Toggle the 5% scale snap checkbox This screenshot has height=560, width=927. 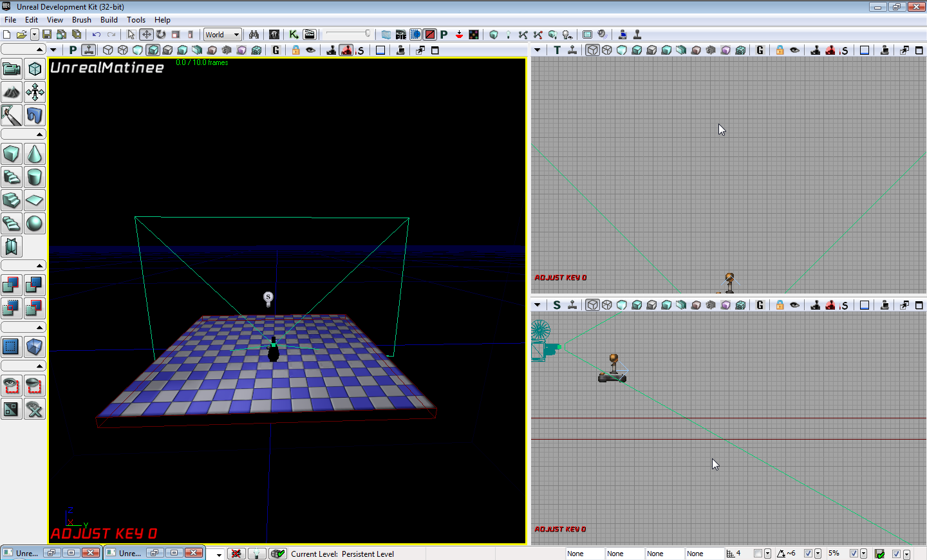pos(854,554)
